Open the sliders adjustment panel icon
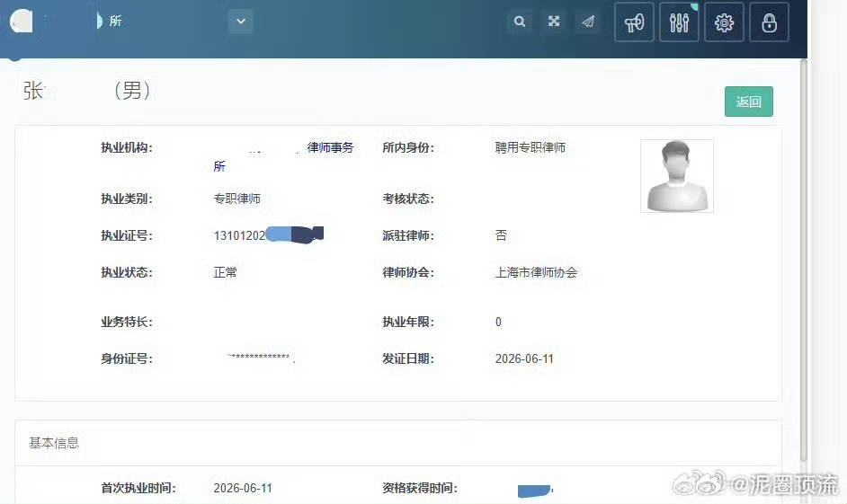847x504 pixels. pyautogui.click(x=679, y=22)
